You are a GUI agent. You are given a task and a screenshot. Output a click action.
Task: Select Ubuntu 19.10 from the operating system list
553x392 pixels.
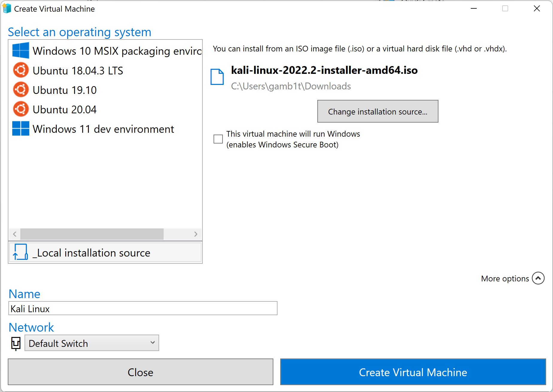(x=64, y=89)
